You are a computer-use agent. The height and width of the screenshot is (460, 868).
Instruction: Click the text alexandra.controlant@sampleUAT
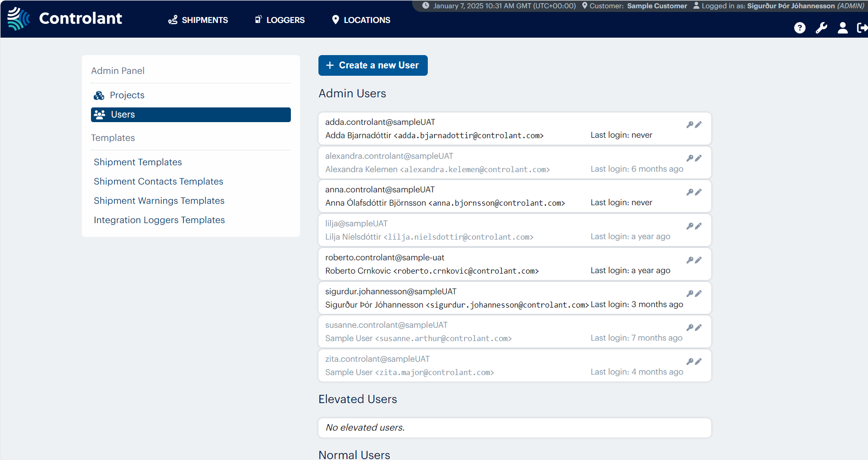(x=389, y=156)
